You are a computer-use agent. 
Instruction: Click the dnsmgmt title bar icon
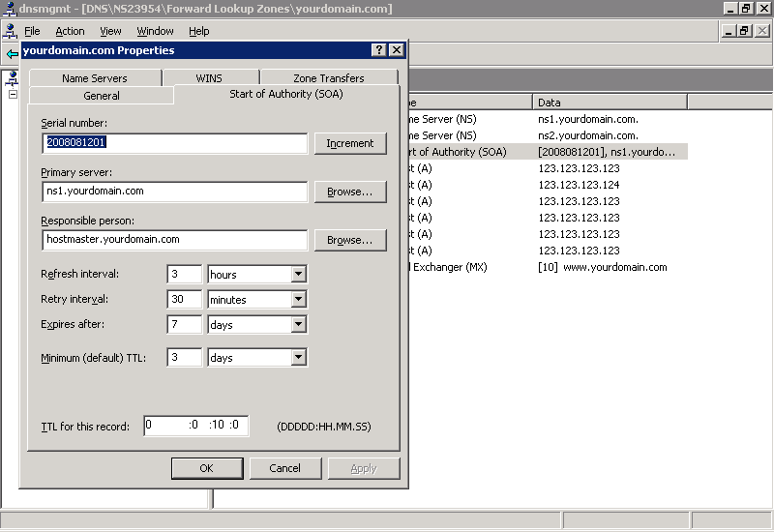coord(9,9)
